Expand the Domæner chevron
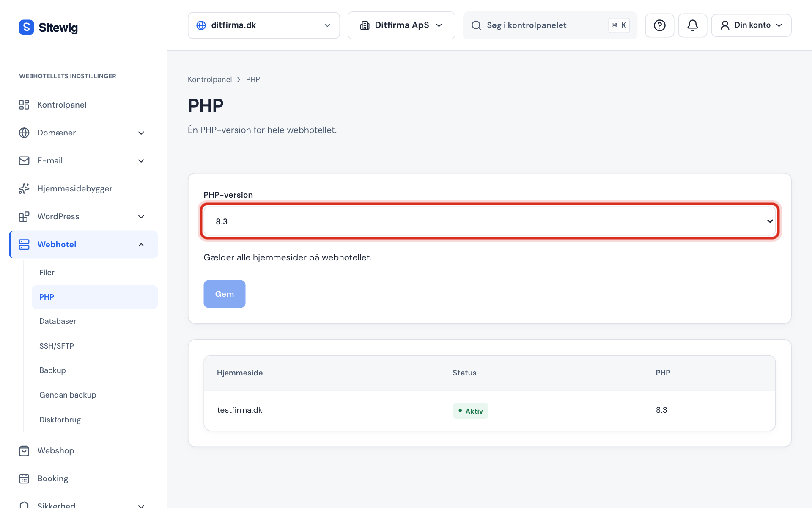The image size is (812, 508). (141, 133)
